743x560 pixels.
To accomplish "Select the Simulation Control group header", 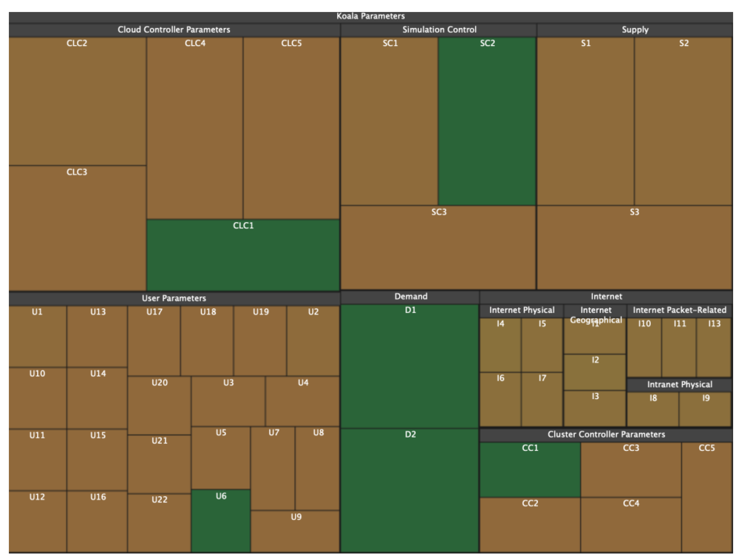I will tap(439, 29).
